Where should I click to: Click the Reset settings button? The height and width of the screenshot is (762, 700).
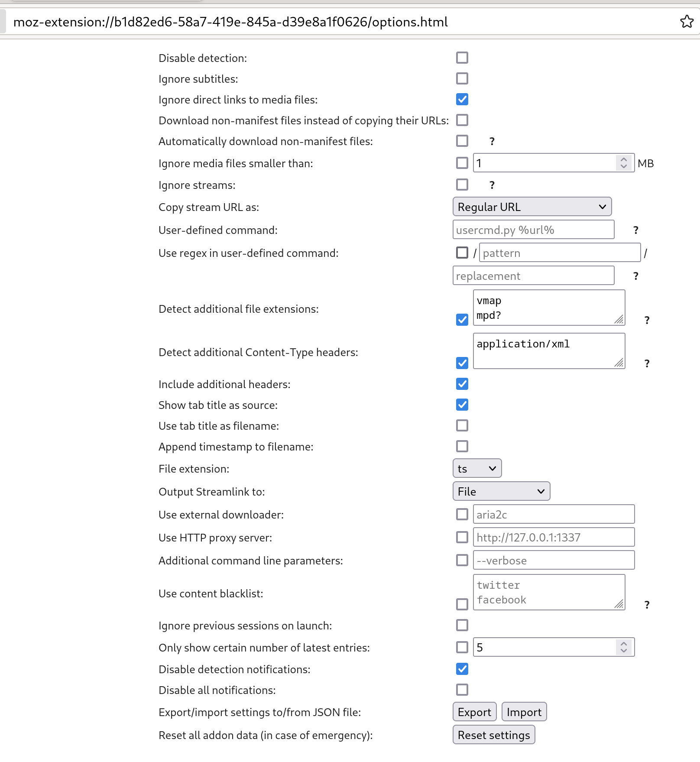(x=494, y=735)
